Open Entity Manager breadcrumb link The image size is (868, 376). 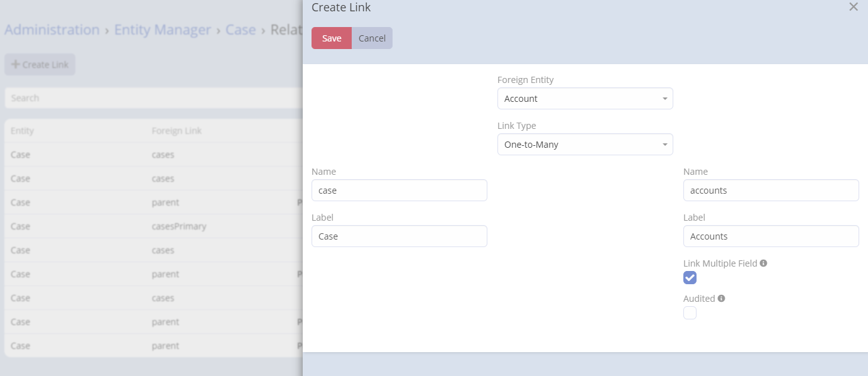tap(163, 30)
